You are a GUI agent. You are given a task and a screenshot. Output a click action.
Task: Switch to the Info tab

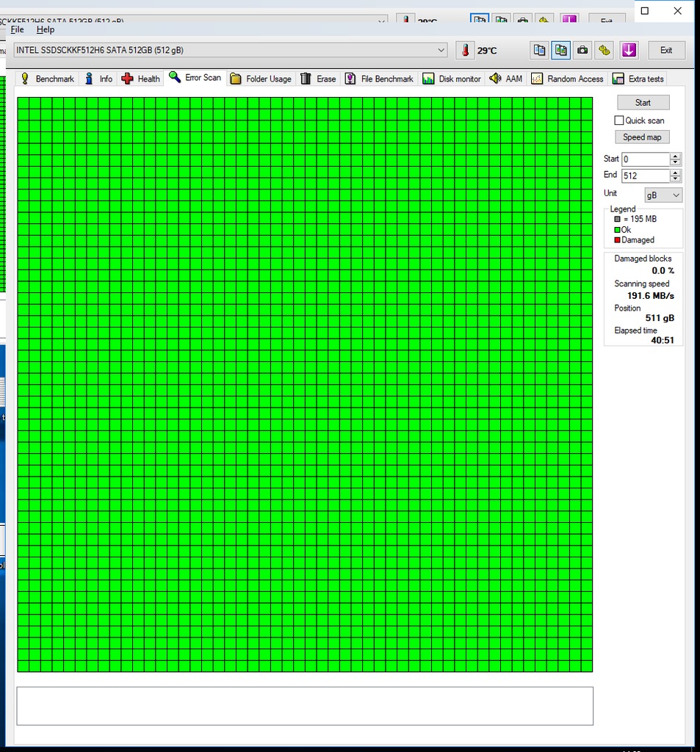click(x=98, y=79)
